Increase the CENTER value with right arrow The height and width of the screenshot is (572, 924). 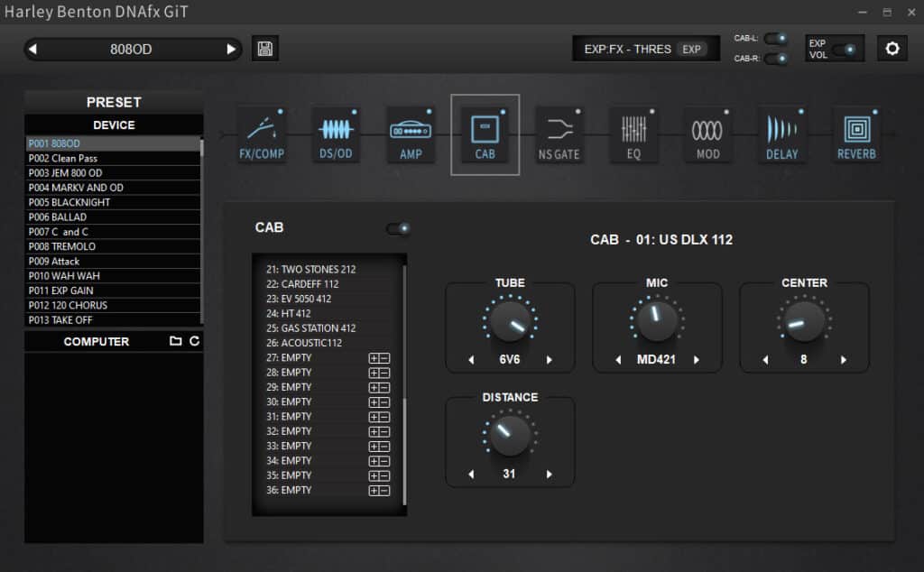(x=844, y=360)
